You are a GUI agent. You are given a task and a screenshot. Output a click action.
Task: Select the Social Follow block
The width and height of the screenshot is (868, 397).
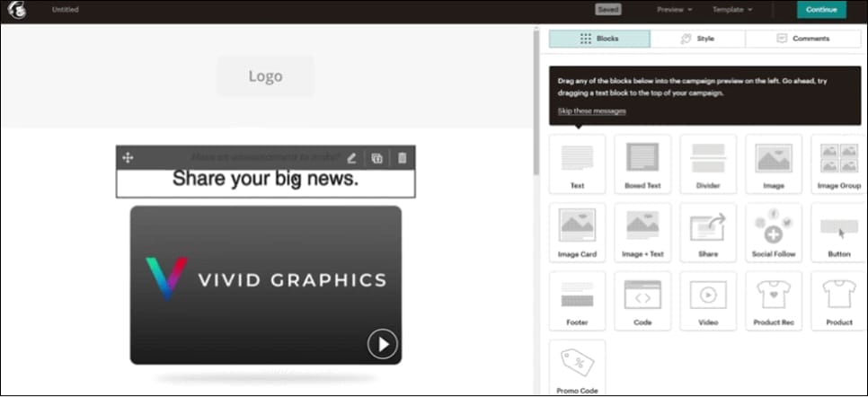pos(773,228)
